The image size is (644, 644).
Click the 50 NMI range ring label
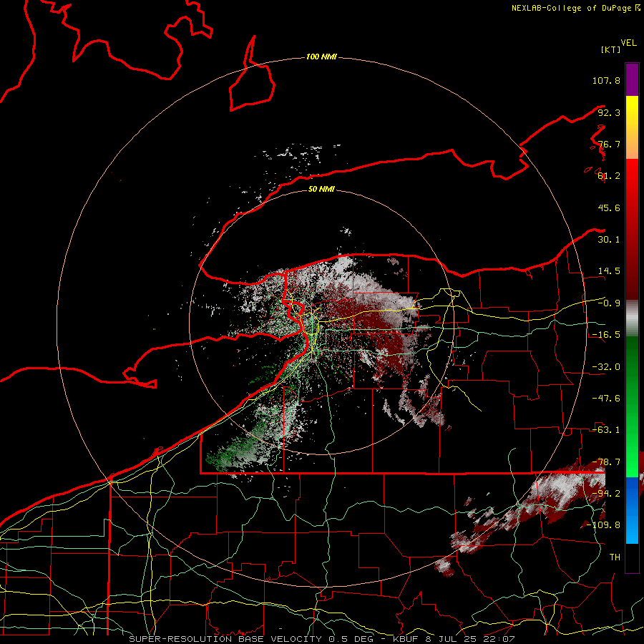pyautogui.click(x=321, y=189)
